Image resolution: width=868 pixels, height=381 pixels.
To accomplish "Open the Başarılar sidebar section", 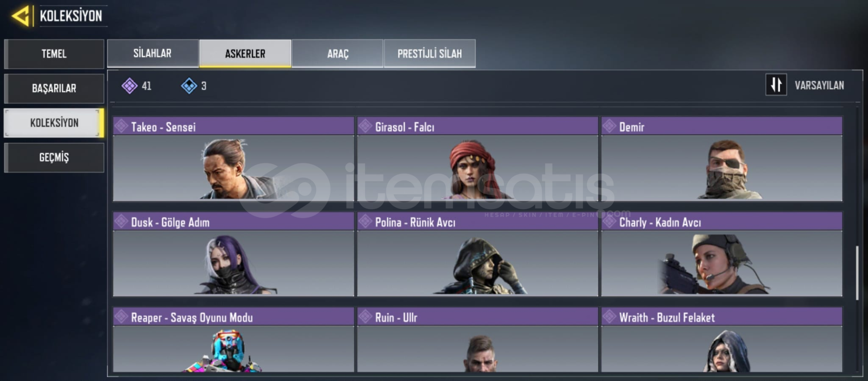I will point(54,89).
